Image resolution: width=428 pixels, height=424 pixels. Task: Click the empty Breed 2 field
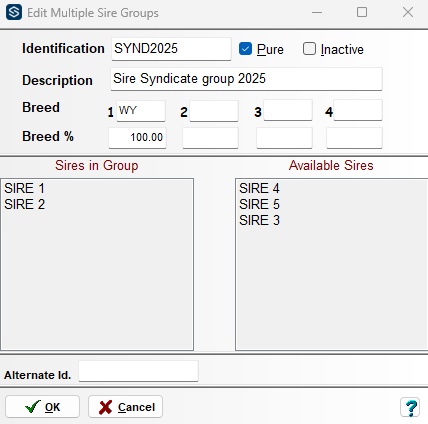(x=214, y=111)
